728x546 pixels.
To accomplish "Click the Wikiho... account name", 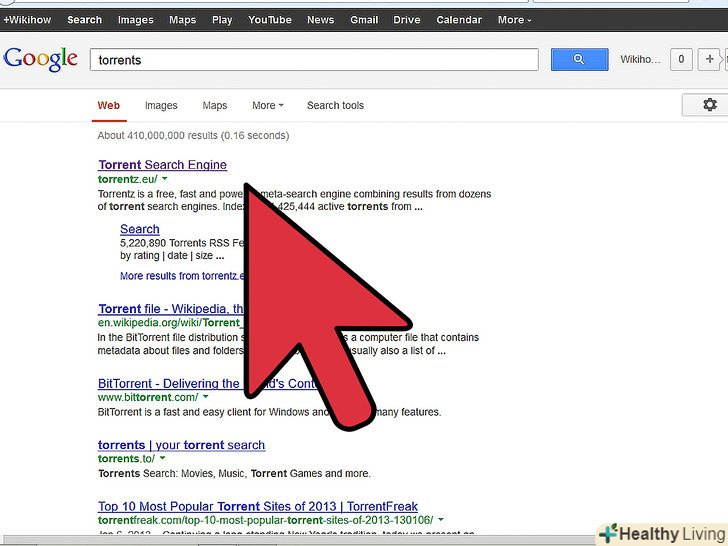I will [x=640, y=59].
